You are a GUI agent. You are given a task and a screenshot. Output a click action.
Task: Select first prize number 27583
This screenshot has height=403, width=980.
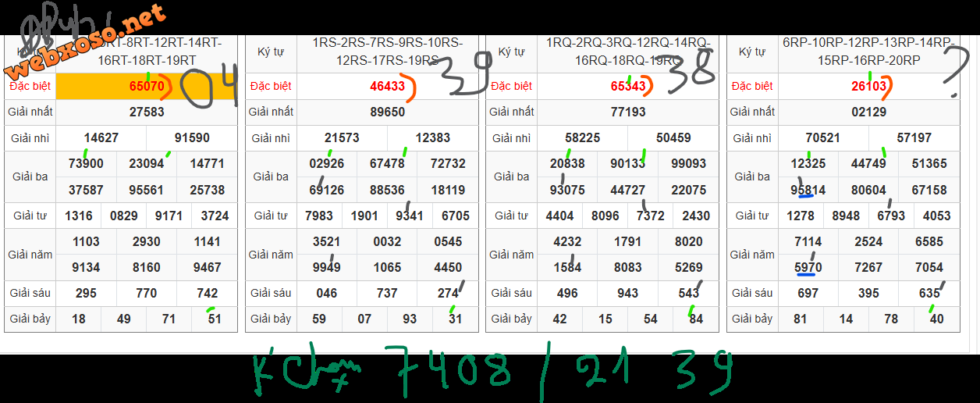pyautogui.click(x=147, y=112)
